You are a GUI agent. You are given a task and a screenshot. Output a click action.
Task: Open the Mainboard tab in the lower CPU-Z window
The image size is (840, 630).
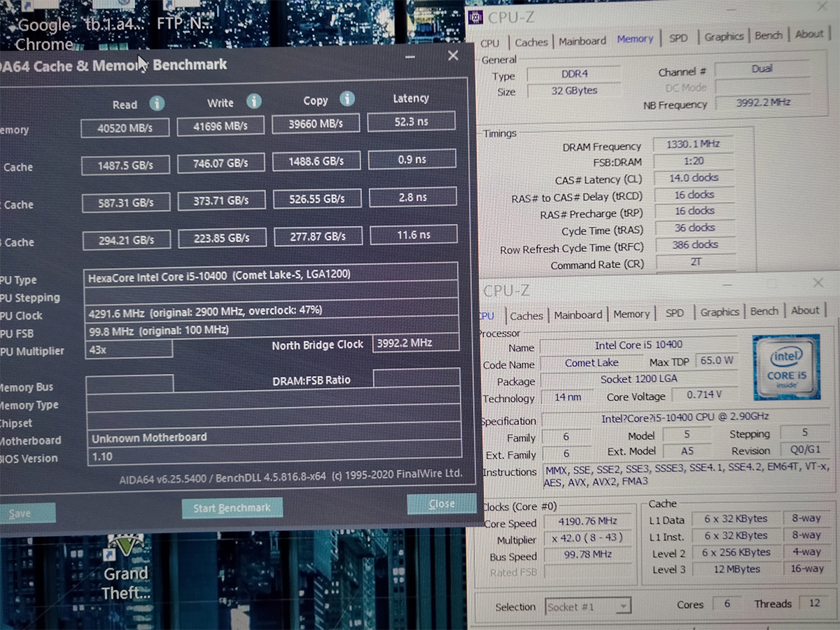[x=579, y=315]
